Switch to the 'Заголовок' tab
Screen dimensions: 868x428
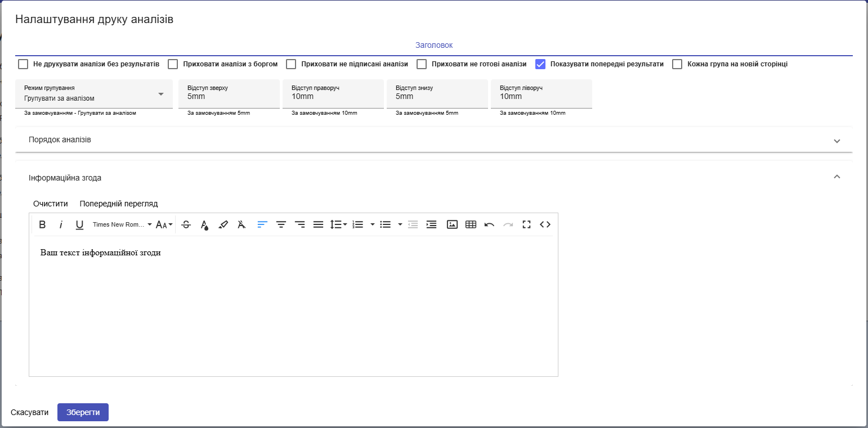(434, 45)
